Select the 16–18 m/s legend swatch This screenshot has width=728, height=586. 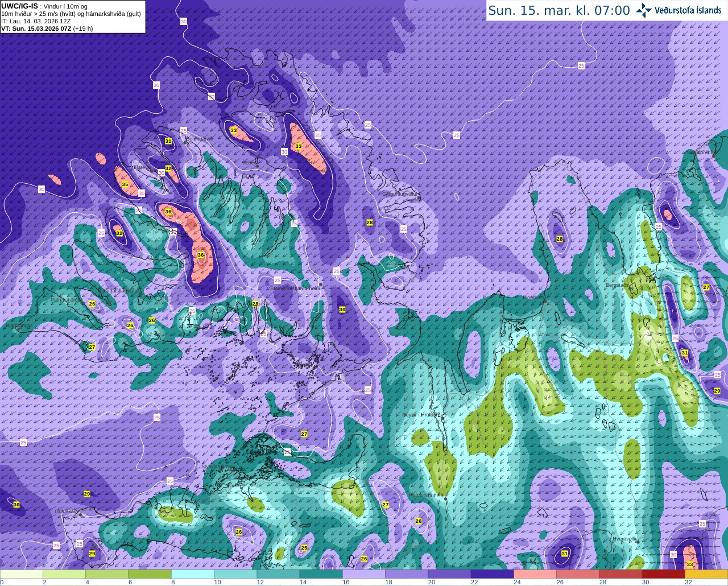(364, 574)
